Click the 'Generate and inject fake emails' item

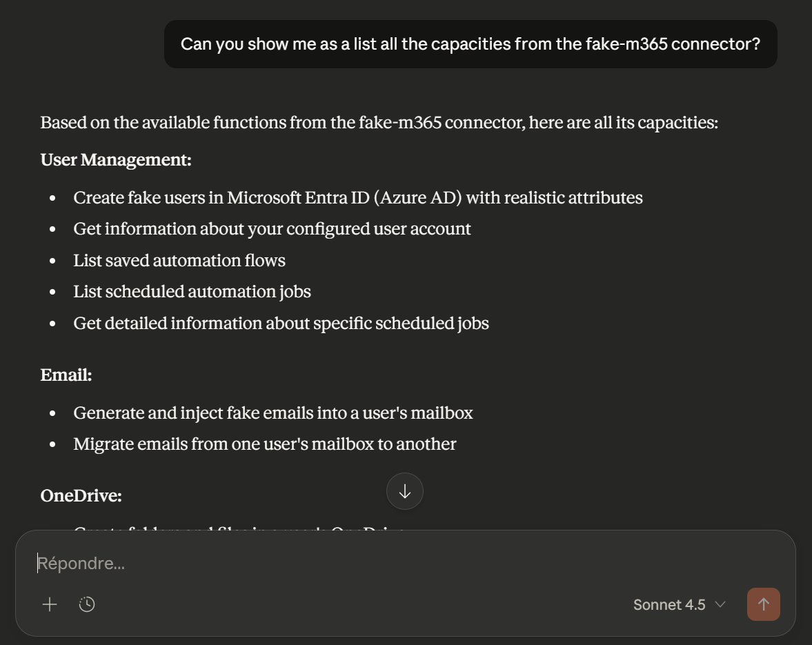point(273,413)
